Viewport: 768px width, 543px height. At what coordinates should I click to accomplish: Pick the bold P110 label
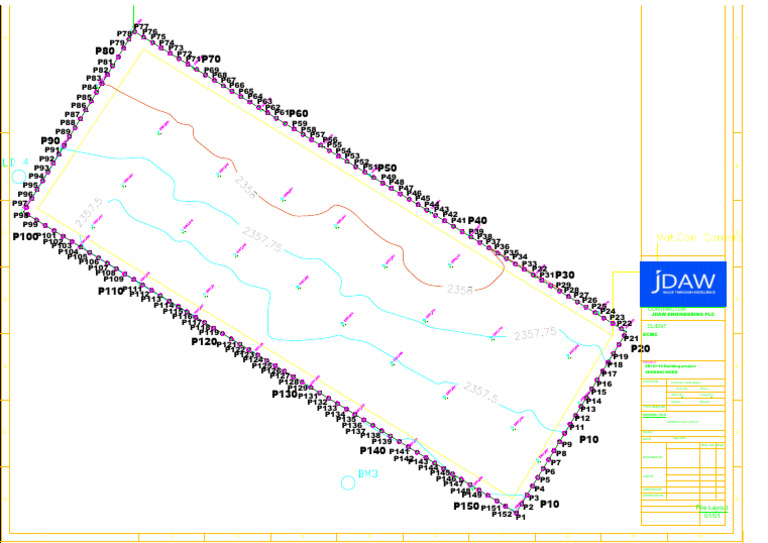point(110,291)
